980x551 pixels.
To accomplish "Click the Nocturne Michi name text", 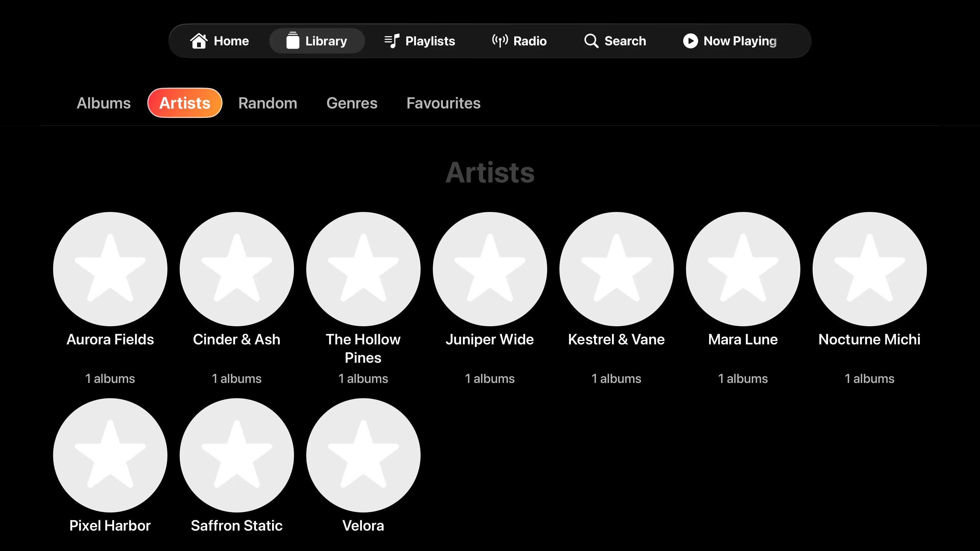I will coord(870,339).
